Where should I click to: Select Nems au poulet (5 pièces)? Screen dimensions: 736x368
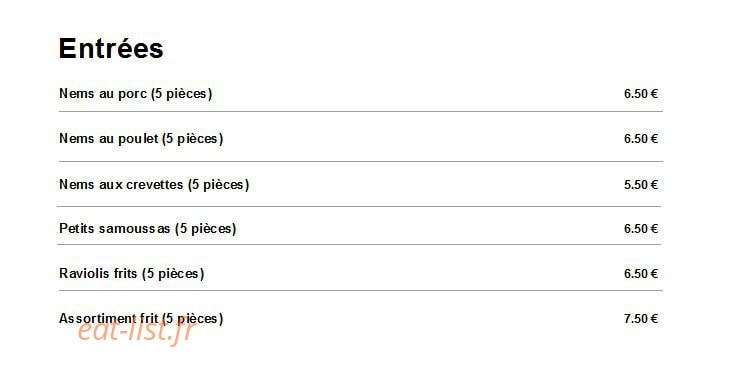[141, 139]
